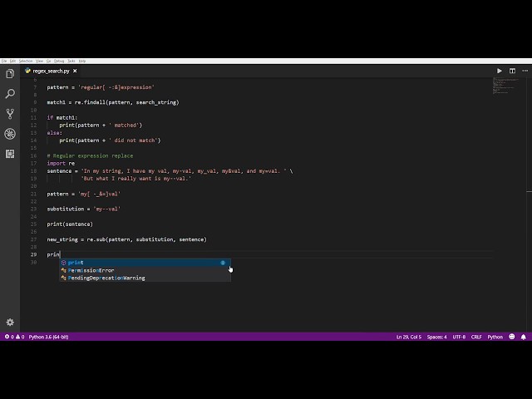The height and width of the screenshot is (399, 532).
Task: Click the 'new_string' variable on line 27
Action: 62,239
